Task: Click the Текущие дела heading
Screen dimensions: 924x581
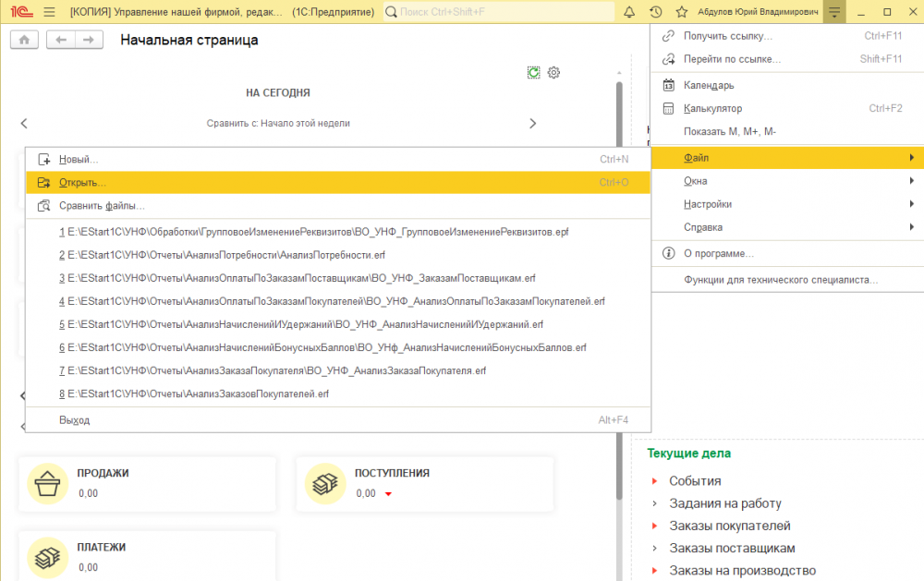Action: point(689,454)
